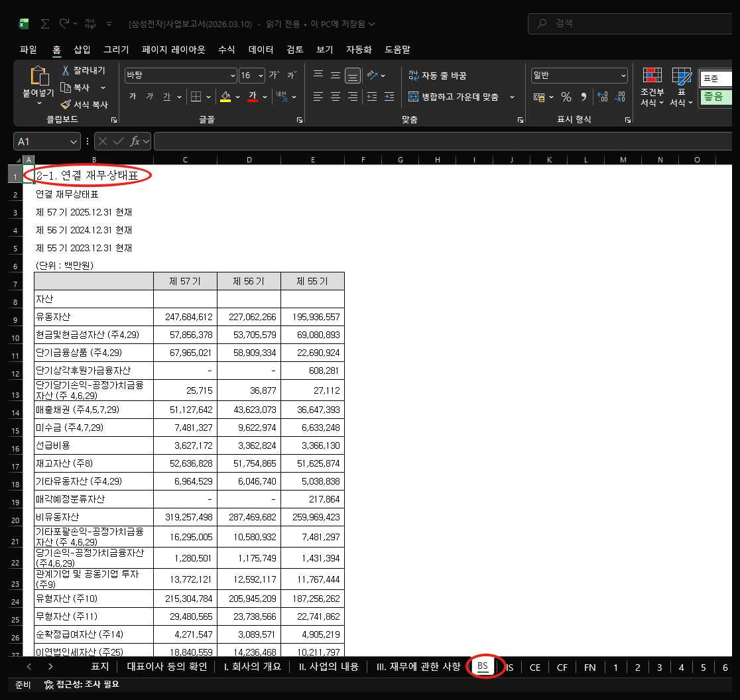The width and height of the screenshot is (740, 700).
Task: Select the 표준 cell style
Action: 715,78
